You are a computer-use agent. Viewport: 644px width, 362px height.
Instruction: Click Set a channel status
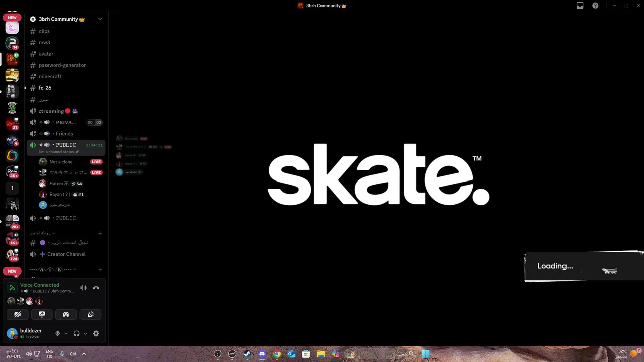pos(59,152)
